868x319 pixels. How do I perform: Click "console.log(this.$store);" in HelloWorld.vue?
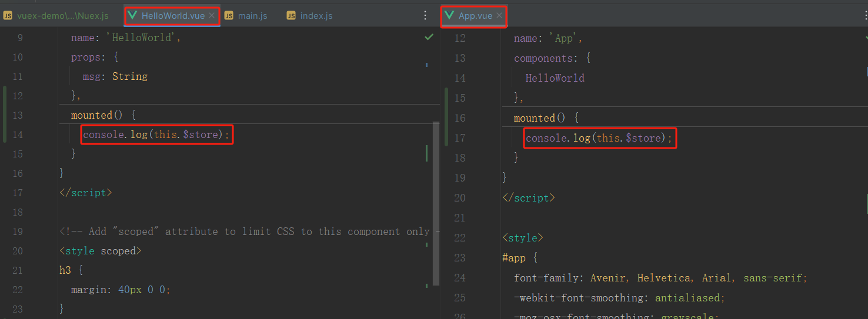coord(157,135)
